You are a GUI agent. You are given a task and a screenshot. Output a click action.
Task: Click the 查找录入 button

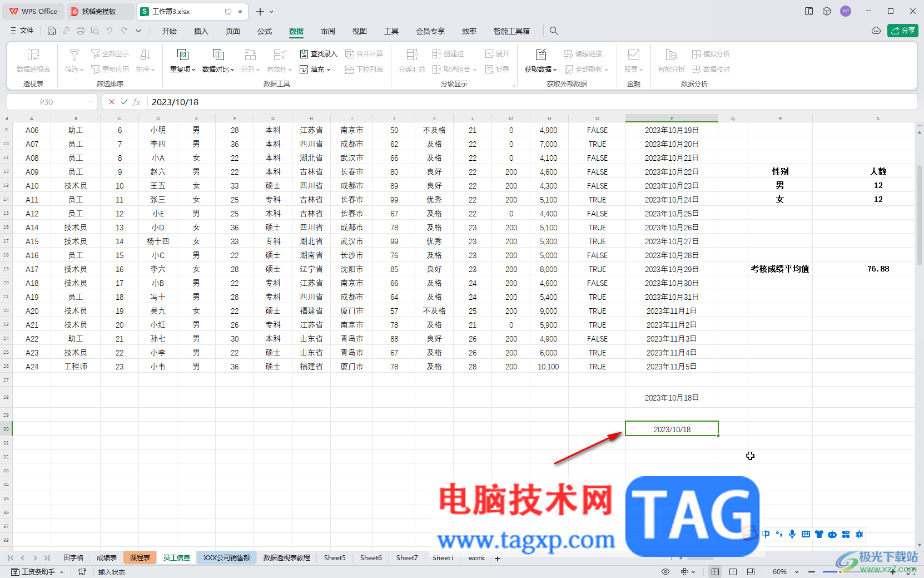tap(319, 54)
